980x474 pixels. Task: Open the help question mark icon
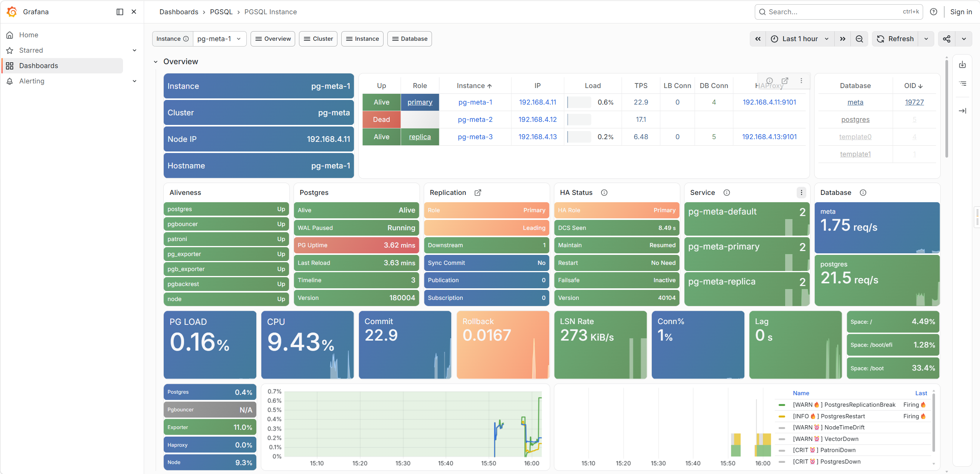[933, 12]
